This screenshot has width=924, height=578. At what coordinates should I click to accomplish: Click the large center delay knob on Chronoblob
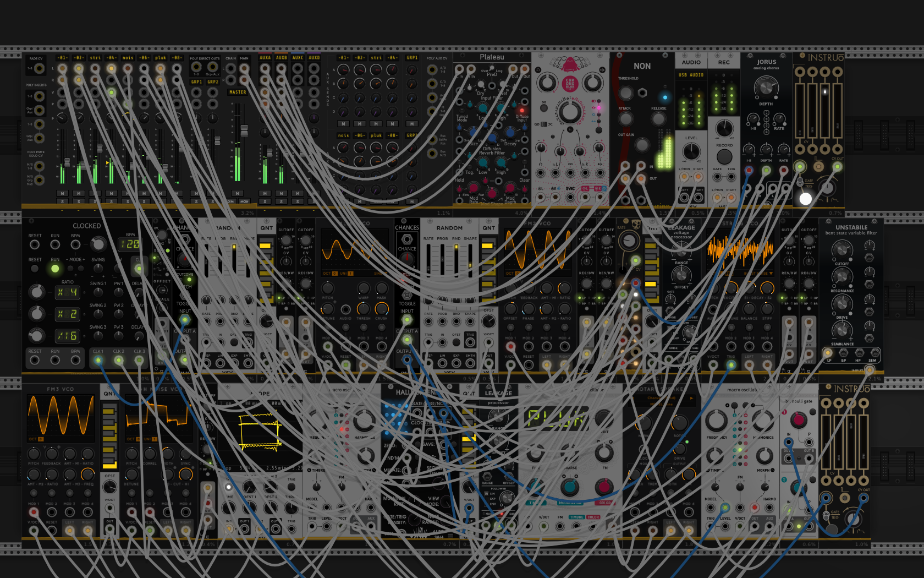tap(570, 112)
